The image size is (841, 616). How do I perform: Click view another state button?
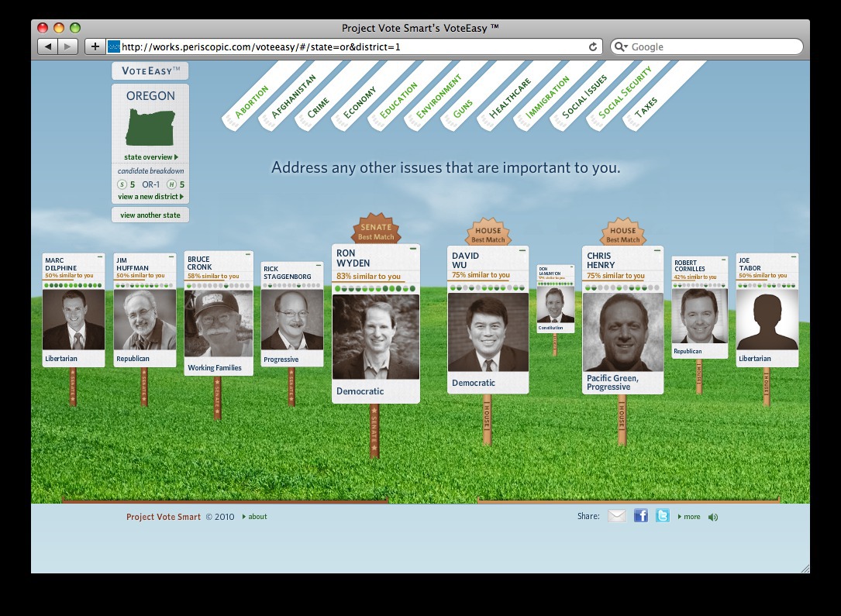coord(150,215)
